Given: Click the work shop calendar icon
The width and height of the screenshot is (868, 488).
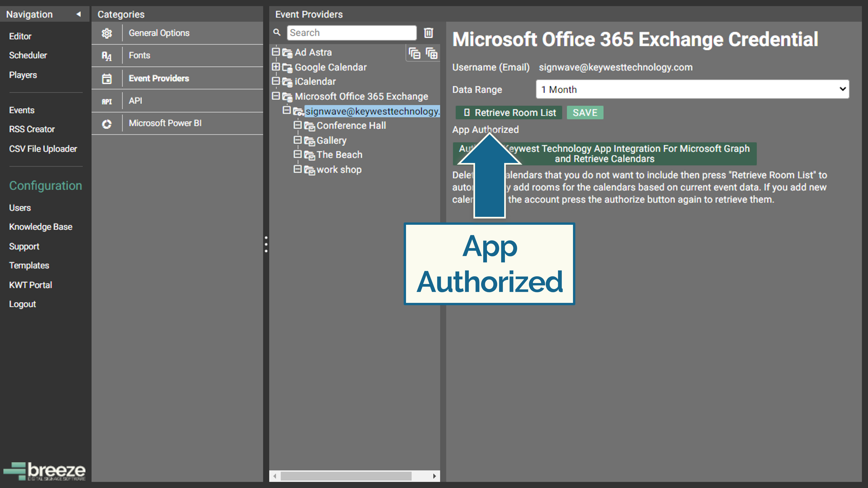Looking at the screenshot, I should pos(310,170).
